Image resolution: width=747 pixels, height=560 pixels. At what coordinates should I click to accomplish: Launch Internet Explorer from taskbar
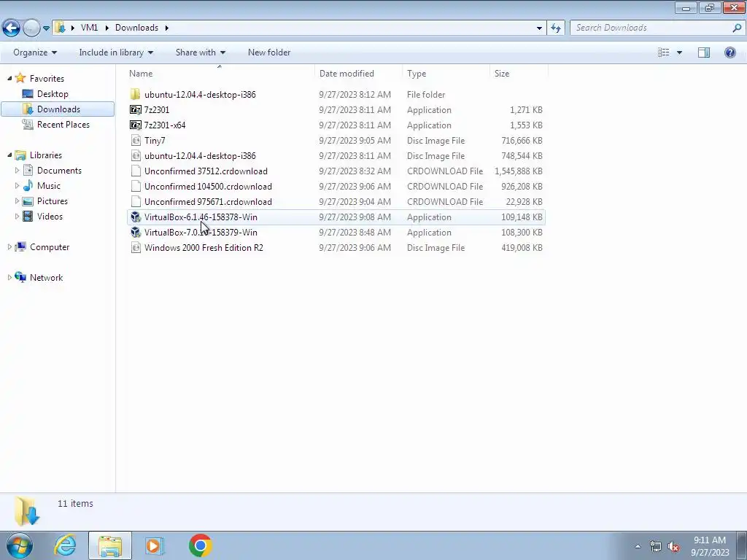pyautogui.click(x=65, y=545)
